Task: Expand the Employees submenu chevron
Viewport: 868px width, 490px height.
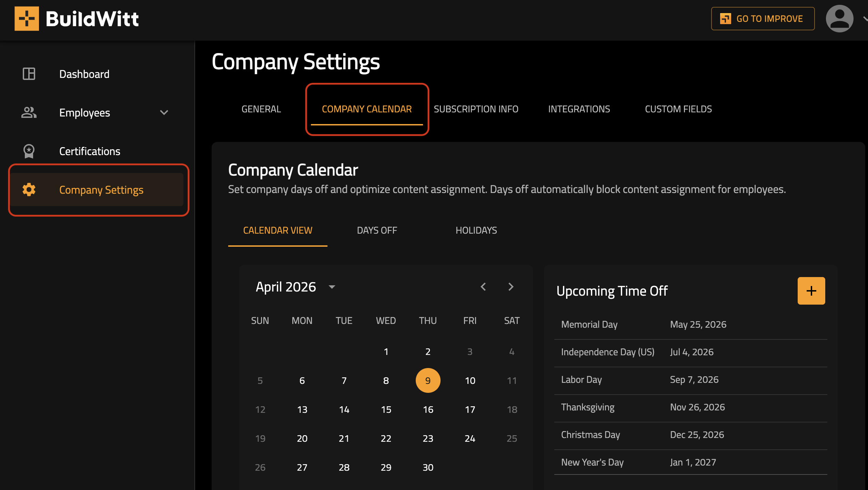Action: 164,113
